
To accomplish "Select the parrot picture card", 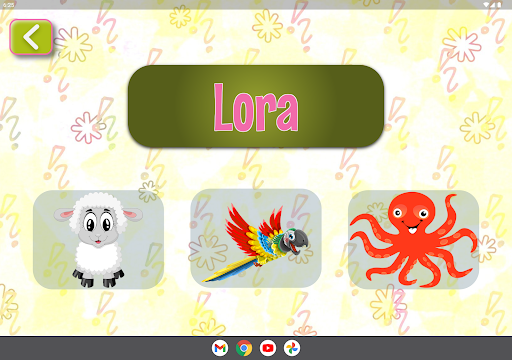I will pyautogui.click(x=256, y=238).
